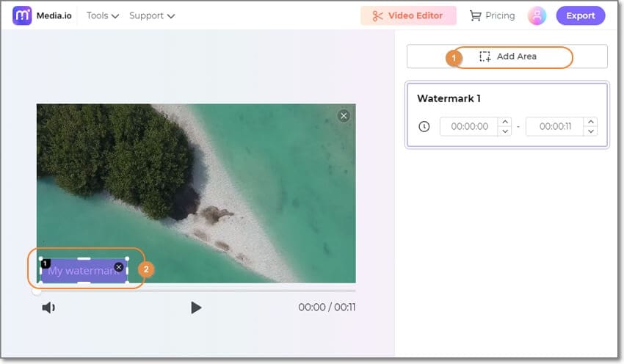
Task: Click the numbered badge on the watermark box
Action: (x=46, y=263)
